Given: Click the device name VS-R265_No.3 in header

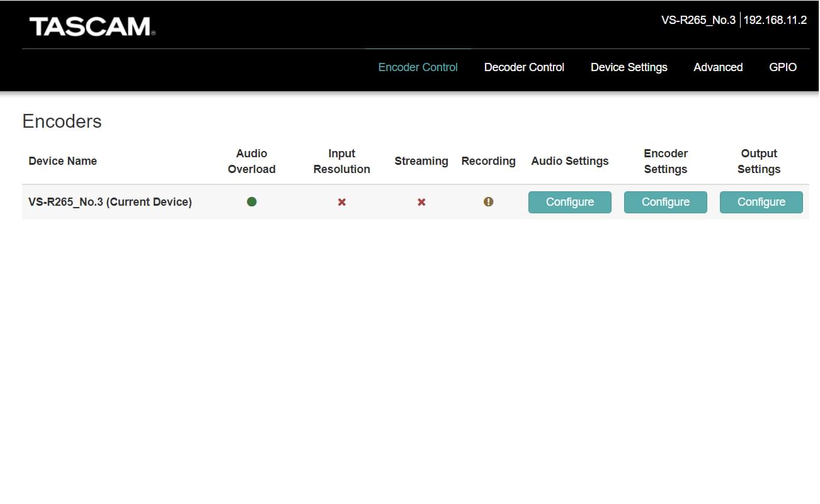Looking at the screenshot, I should pyautogui.click(x=698, y=20).
